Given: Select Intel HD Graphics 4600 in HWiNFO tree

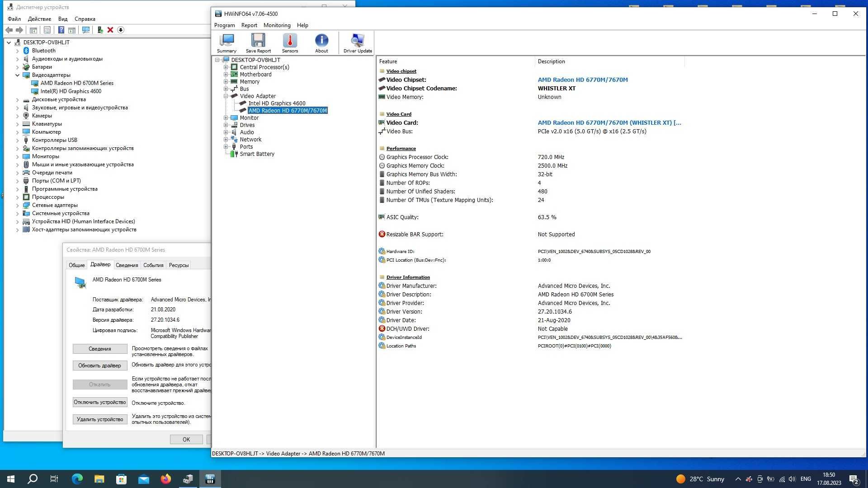Looking at the screenshot, I should [277, 103].
